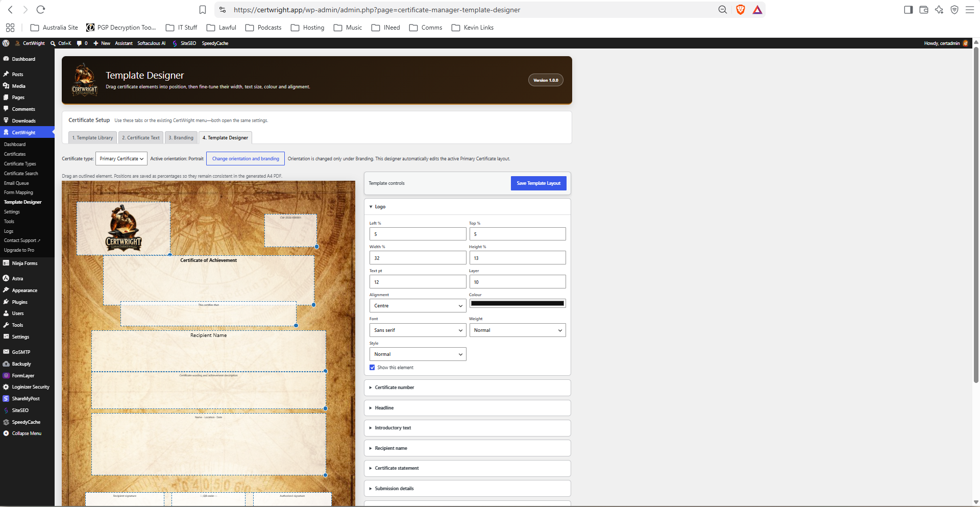Viewport: 980px width, 507px height.
Task: Open Certificate Types in CertWright submenu
Action: 20,164
